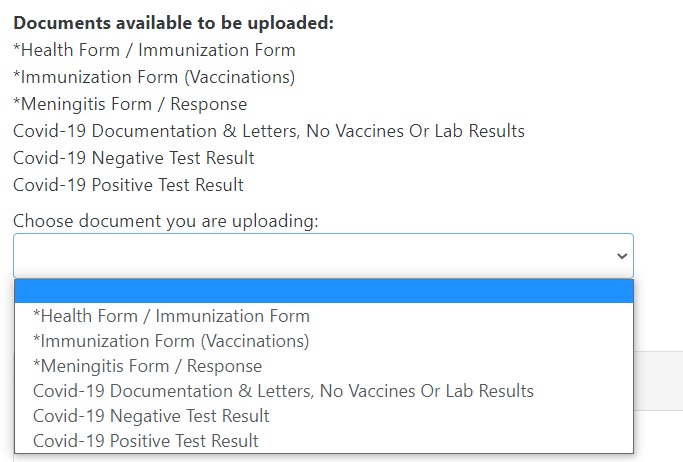Select Covid-19 Negative Test Result dropdown option
This screenshot has height=462, width=683.
click(x=151, y=416)
